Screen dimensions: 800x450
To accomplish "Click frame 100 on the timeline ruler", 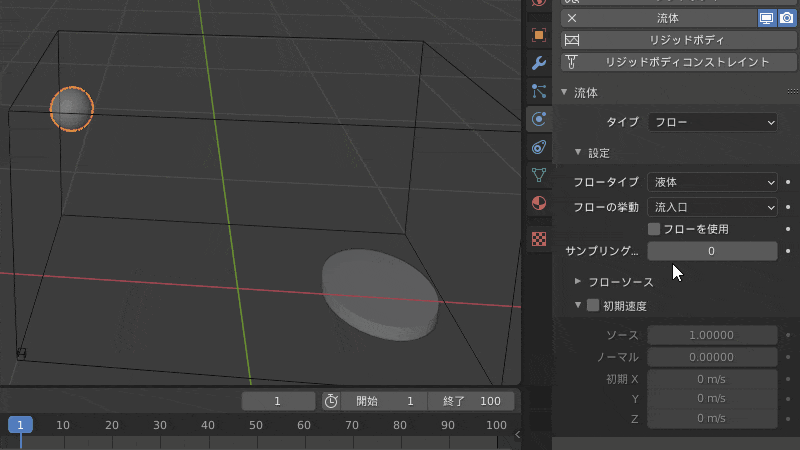I will click(x=496, y=425).
